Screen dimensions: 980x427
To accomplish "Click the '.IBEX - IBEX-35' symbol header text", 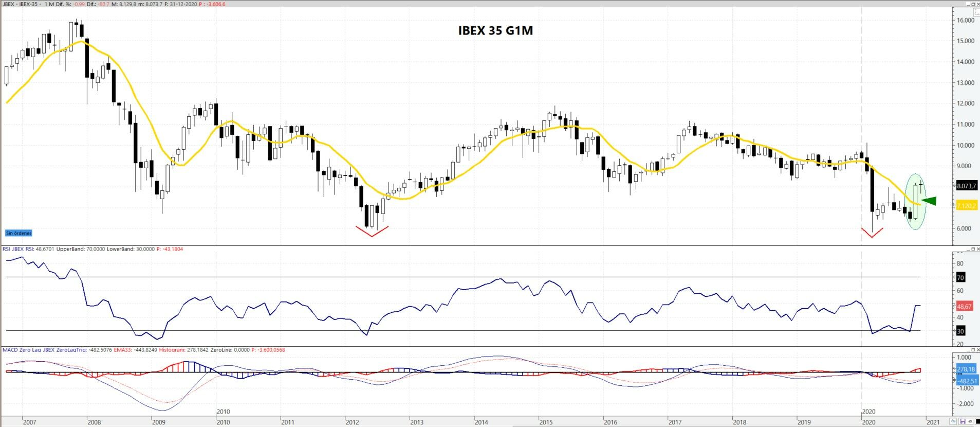I will click(21, 4).
